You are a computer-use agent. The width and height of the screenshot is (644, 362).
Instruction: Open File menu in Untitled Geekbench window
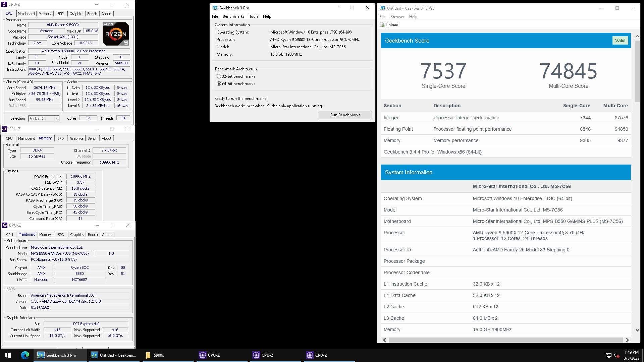[383, 17]
